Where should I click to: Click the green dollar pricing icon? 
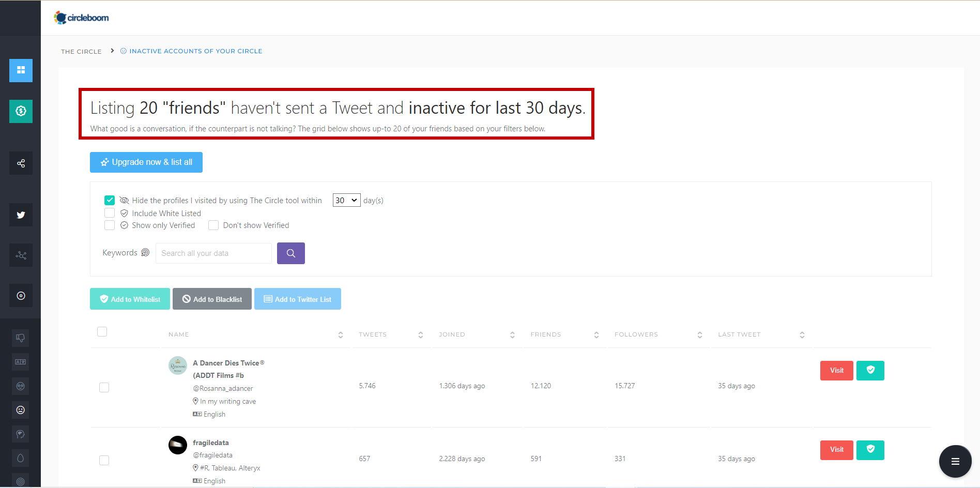click(x=21, y=111)
